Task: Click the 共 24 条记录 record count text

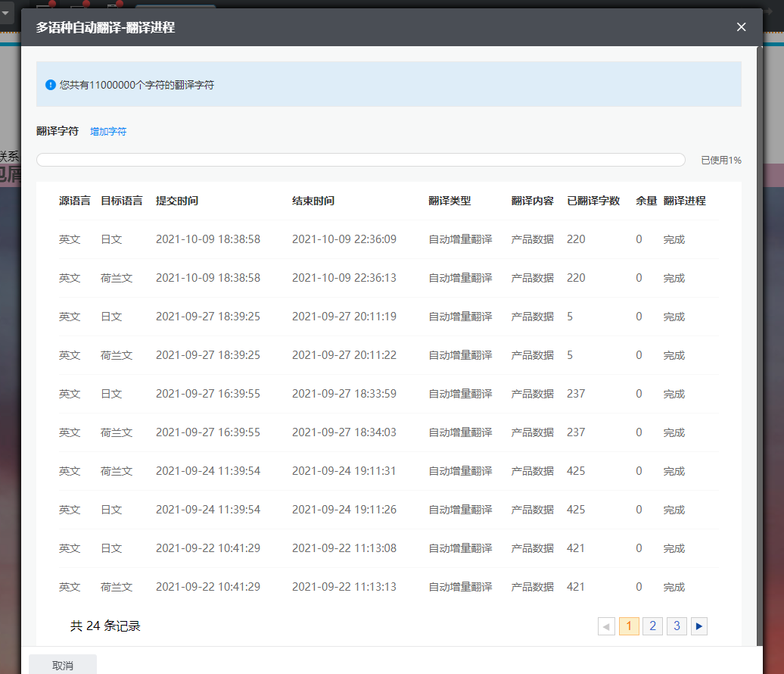Action: pyautogui.click(x=105, y=626)
